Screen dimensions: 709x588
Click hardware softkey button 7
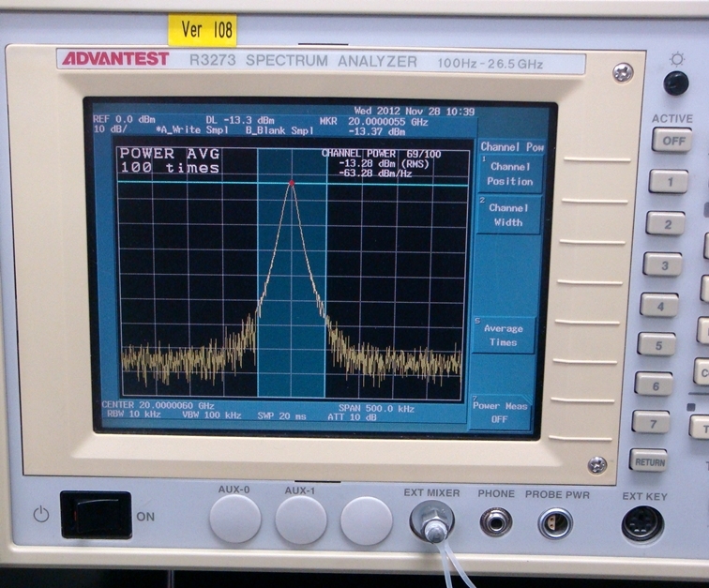(651, 423)
